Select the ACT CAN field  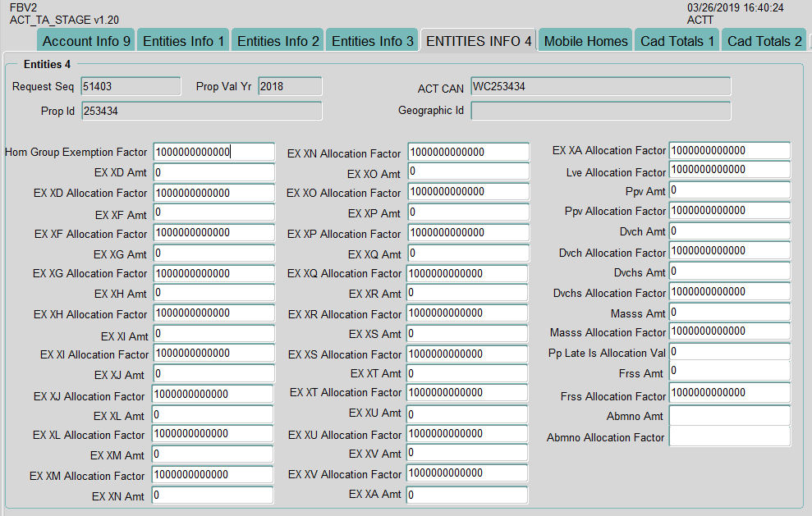[x=599, y=87]
